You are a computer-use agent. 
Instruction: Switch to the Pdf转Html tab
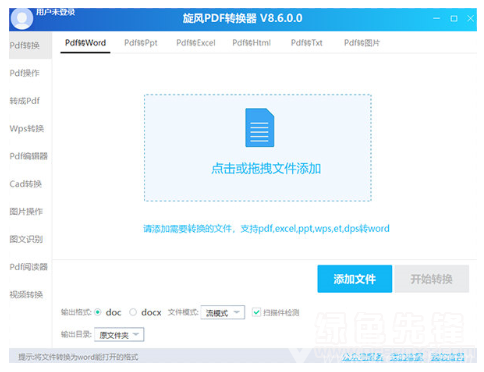pos(252,43)
